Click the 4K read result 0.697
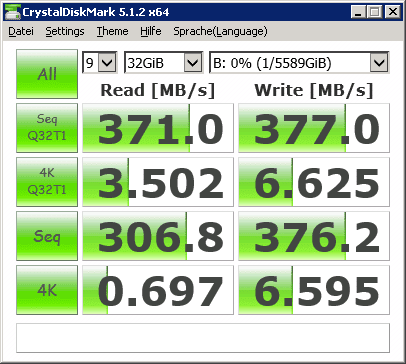 pyautogui.click(x=158, y=290)
